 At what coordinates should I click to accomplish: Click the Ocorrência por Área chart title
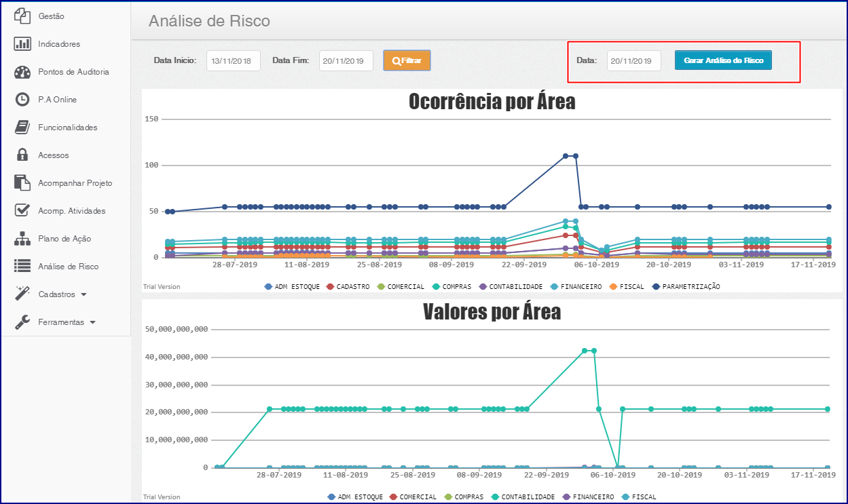coord(492,102)
